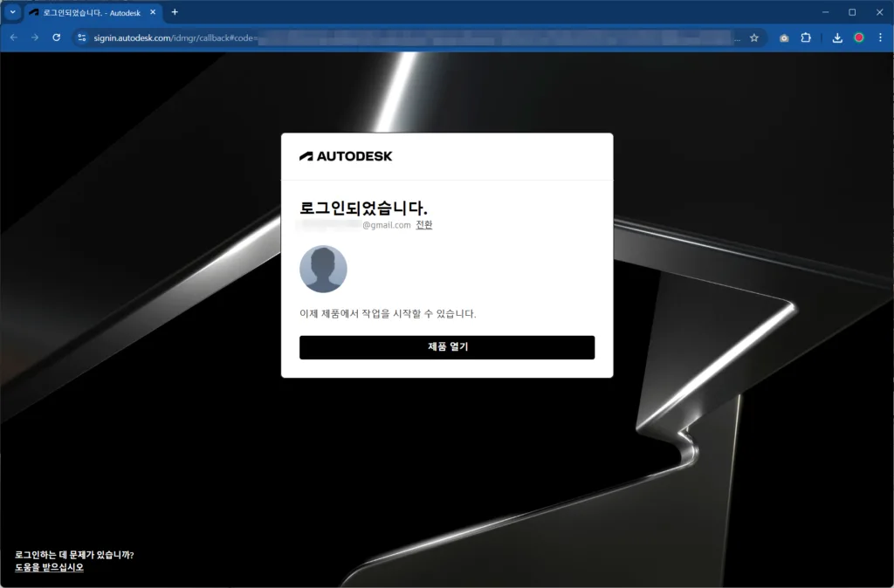This screenshot has height=588, width=894.
Task: Reload the page with the refresh icon
Action: tap(57, 38)
